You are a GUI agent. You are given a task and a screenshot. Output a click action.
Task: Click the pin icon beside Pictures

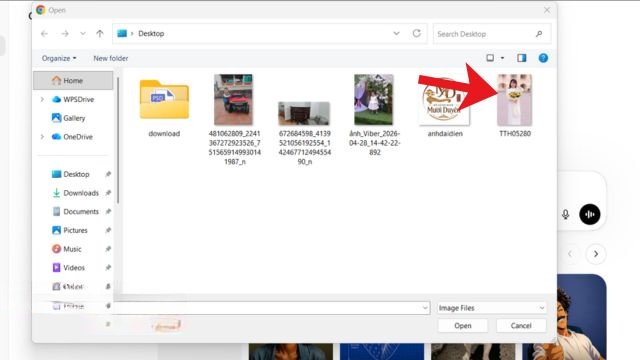(x=108, y=230)
